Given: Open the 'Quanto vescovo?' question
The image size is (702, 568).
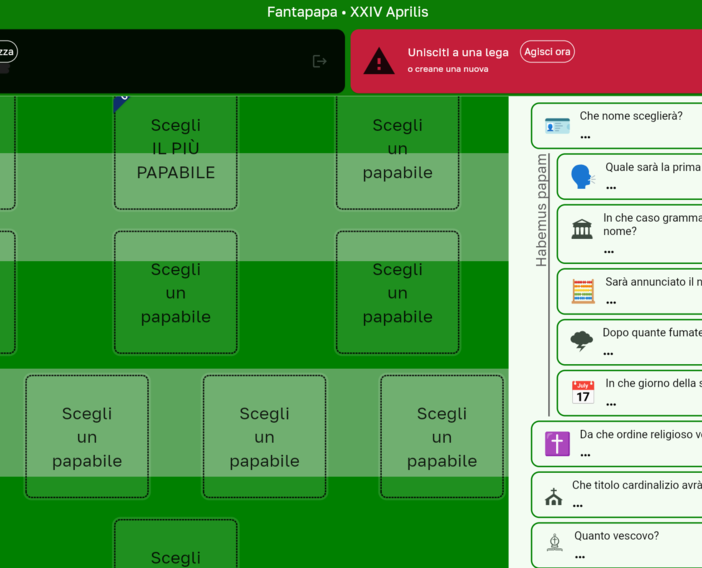Looking at the screenshot, I should pos(616,545).
